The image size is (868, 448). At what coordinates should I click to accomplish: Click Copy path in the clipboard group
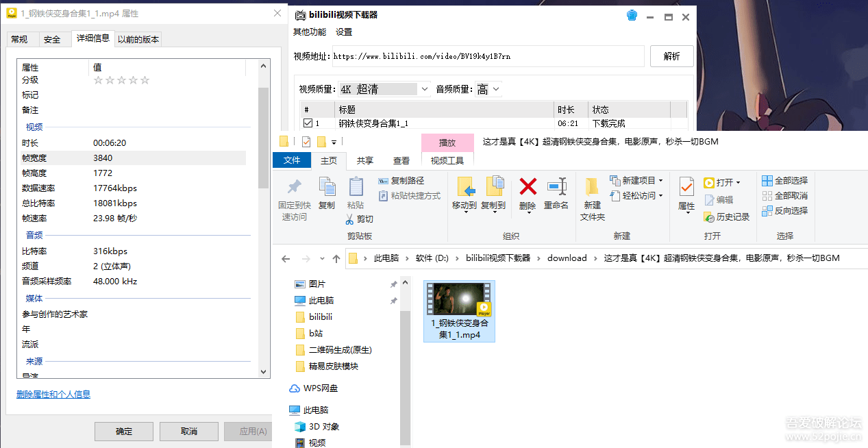(x=401, y=181)
